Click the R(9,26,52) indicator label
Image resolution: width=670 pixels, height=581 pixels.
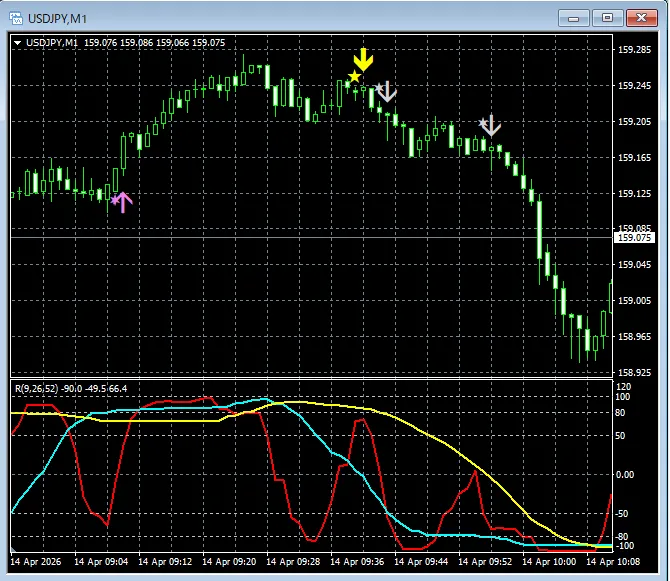click(x=36, y=389)
